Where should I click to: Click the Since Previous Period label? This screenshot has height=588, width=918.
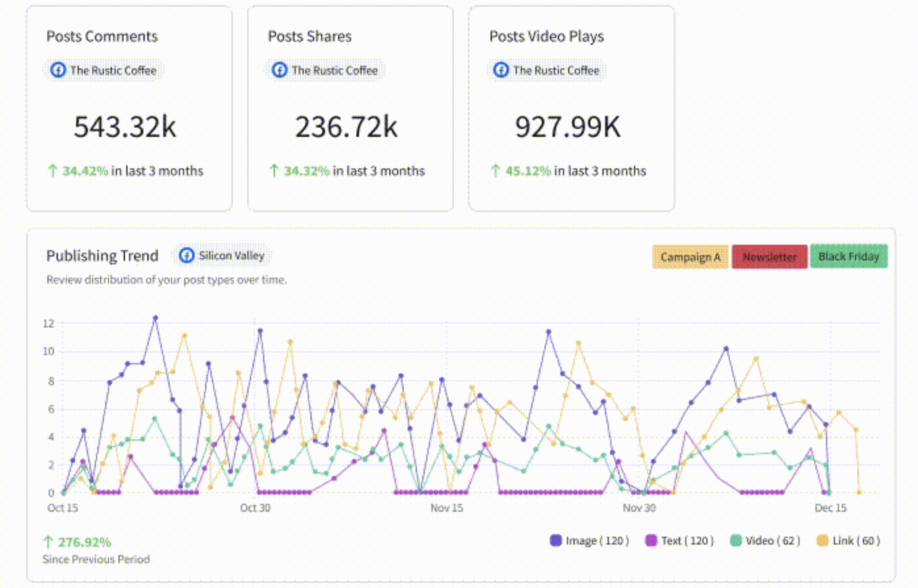[96, 560]
